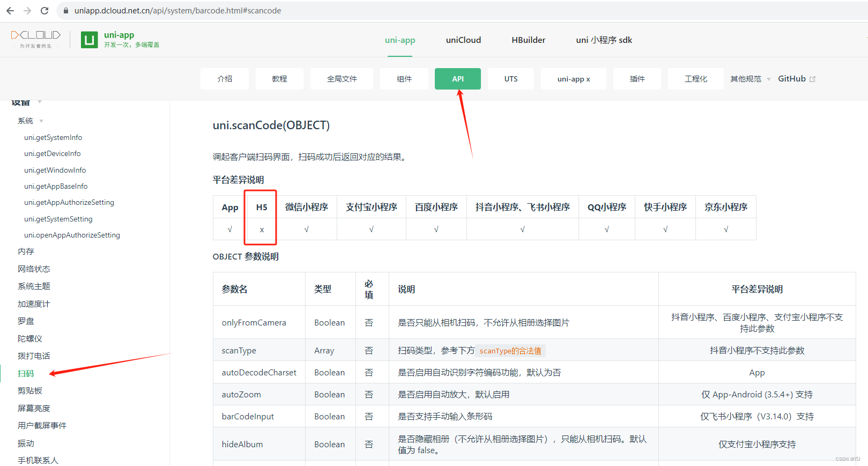
Task: Open the 插件 nav tab
Action: point(637,79)
